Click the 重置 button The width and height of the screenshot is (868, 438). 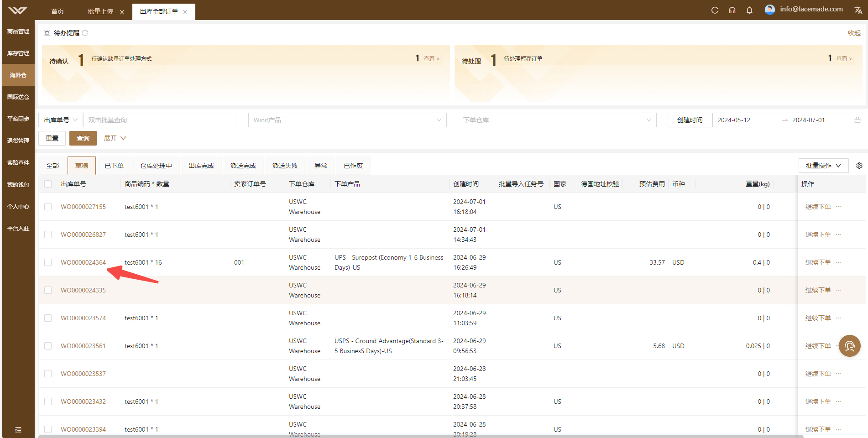52,138
